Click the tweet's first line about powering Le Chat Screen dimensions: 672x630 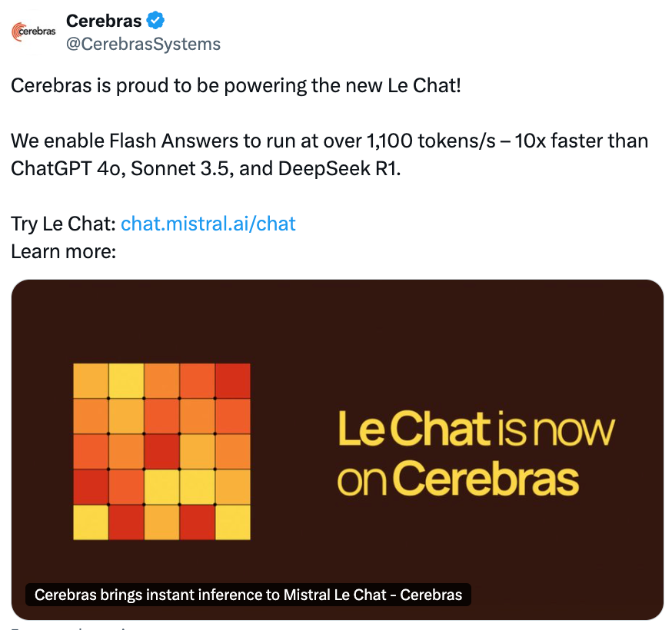click(x=236, y=85)
